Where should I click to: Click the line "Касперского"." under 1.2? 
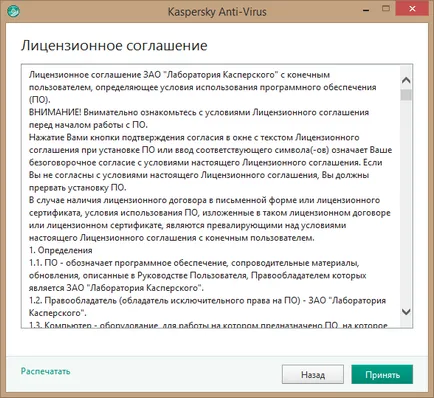57,313
